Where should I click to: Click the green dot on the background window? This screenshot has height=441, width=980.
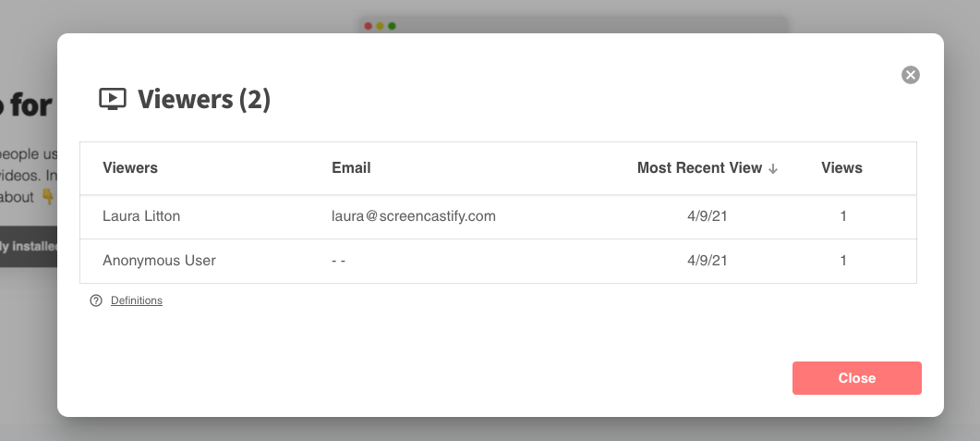(x=393, y=26)
